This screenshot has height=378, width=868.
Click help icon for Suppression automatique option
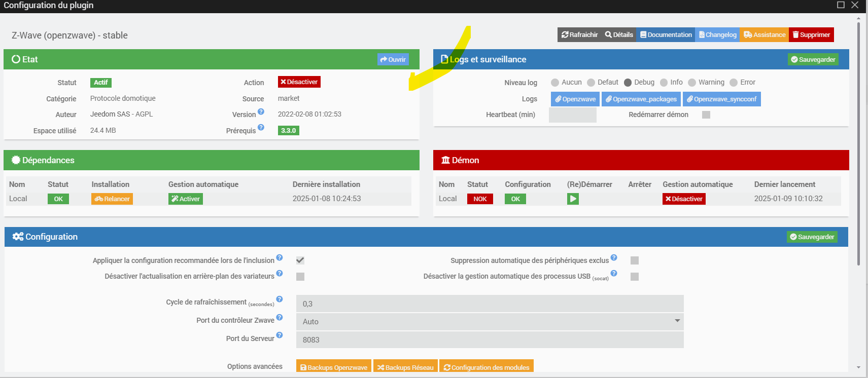(614, 257)
